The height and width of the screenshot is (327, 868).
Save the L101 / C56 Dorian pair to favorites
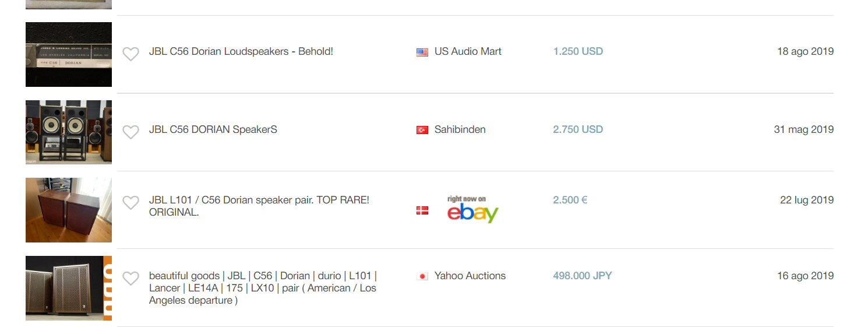coord(130,203)
